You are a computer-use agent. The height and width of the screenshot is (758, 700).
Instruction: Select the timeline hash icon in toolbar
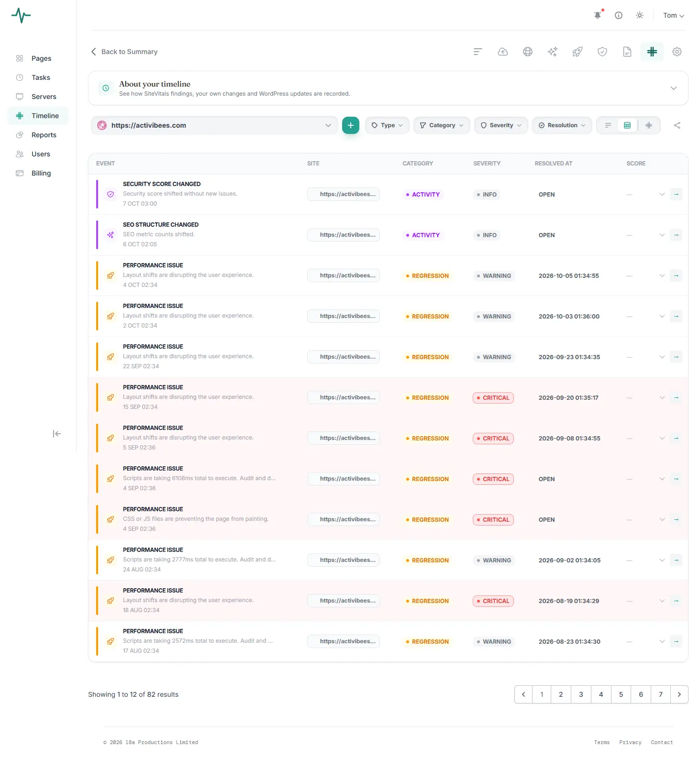[652, 52]
